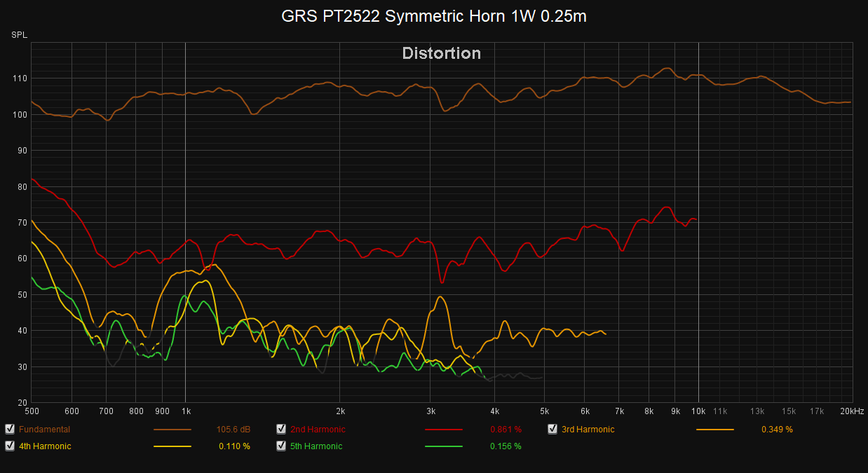Toggle the 3rd Harmonic checkbox
868x473 pixels.
[552, 430]
